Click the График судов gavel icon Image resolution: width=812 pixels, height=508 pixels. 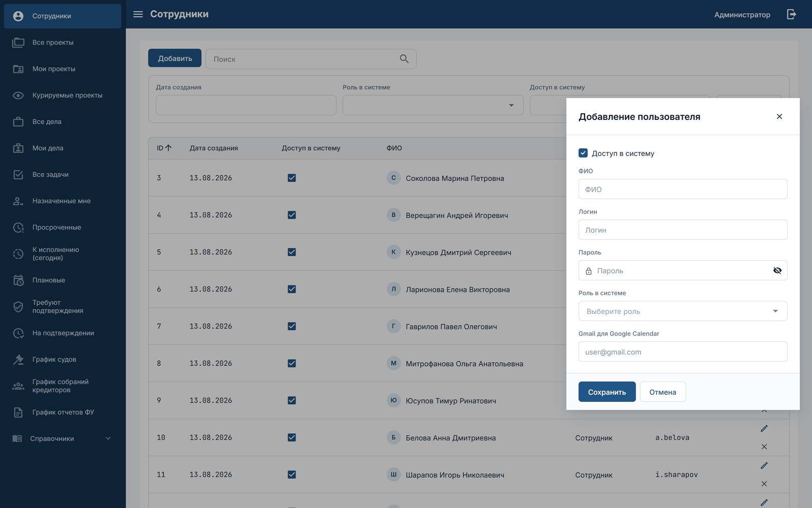coord(18,360)
